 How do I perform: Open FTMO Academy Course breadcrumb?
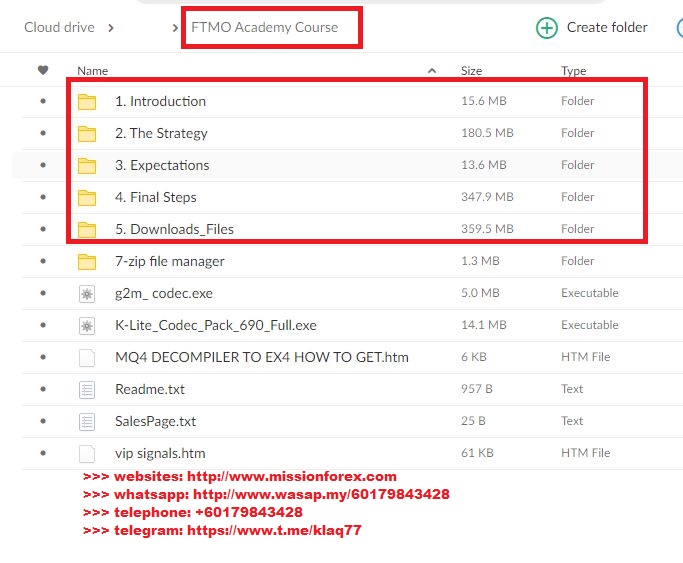(x=264, y=27)
